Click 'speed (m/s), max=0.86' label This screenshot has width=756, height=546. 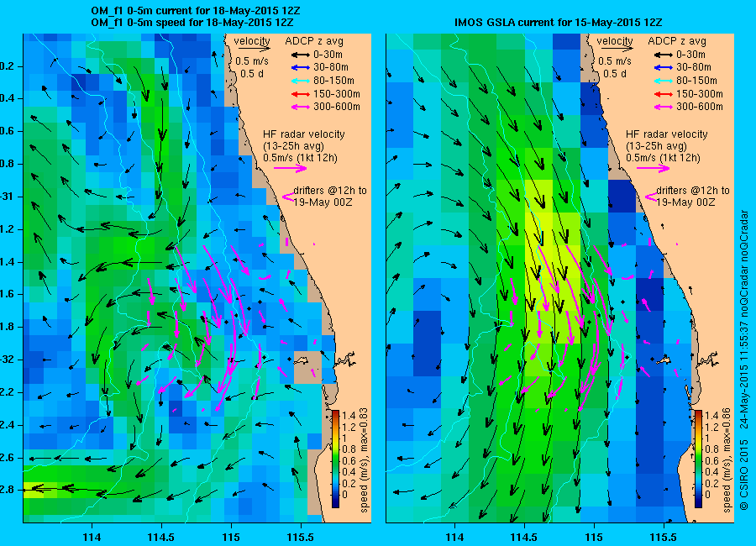click(x=727, y=460)
